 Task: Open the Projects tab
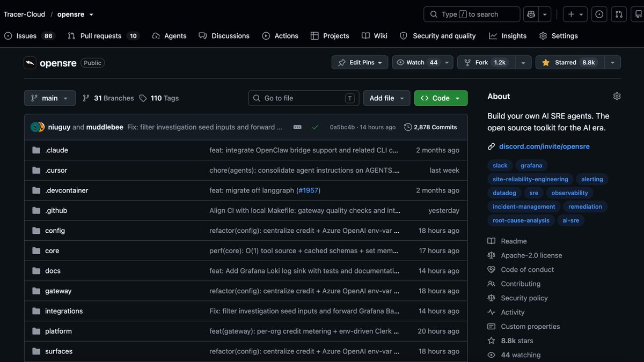pos(330,36)
